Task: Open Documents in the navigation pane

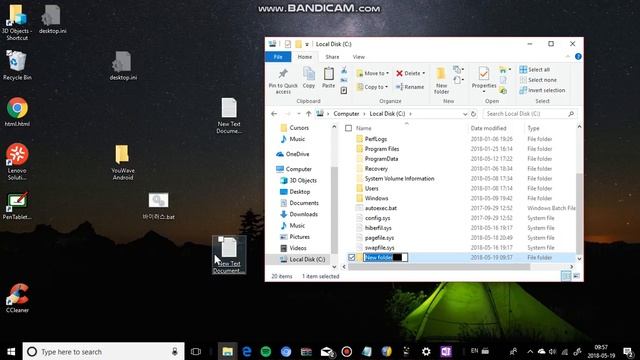Action: (x=304, y=203)
